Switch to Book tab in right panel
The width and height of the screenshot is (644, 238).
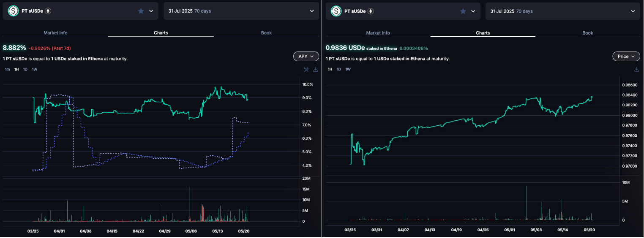coord(587,33)
